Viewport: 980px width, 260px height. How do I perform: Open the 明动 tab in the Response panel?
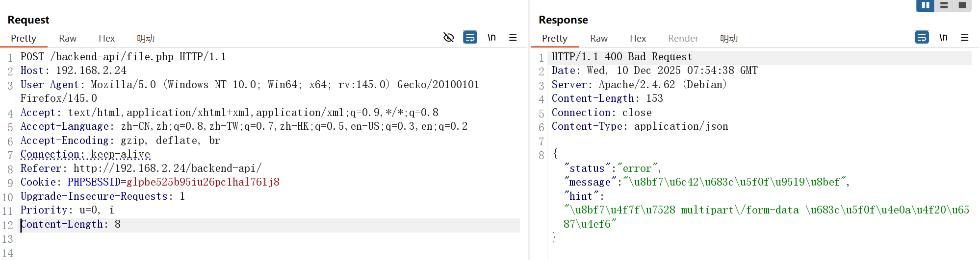click(728, 39)
